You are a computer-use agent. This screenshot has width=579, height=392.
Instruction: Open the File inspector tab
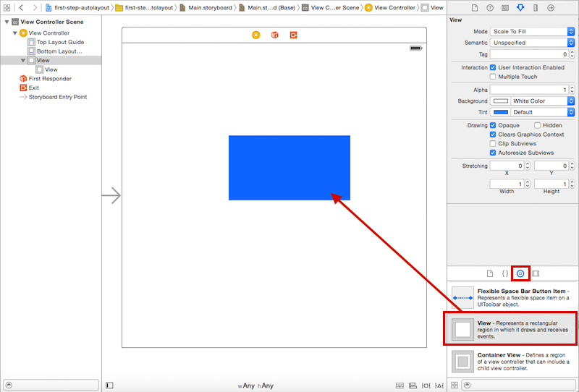(x=475, y=8)
